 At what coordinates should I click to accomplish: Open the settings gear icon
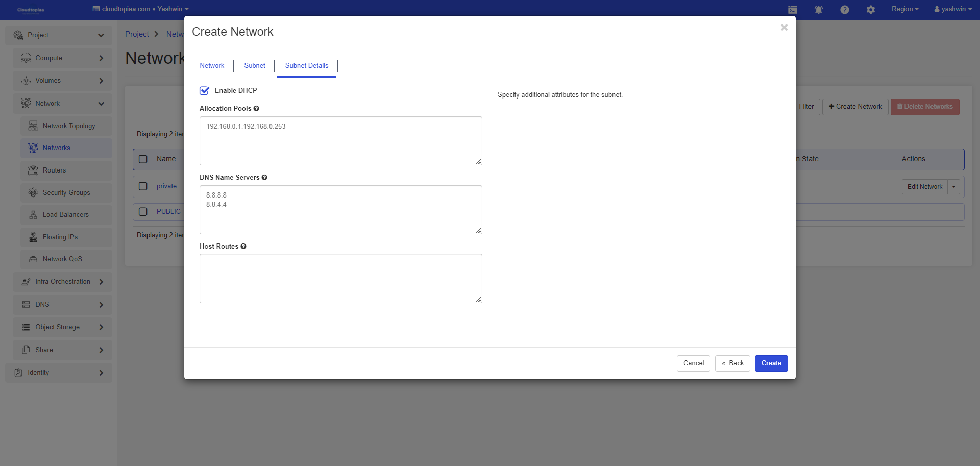[870, 10]
